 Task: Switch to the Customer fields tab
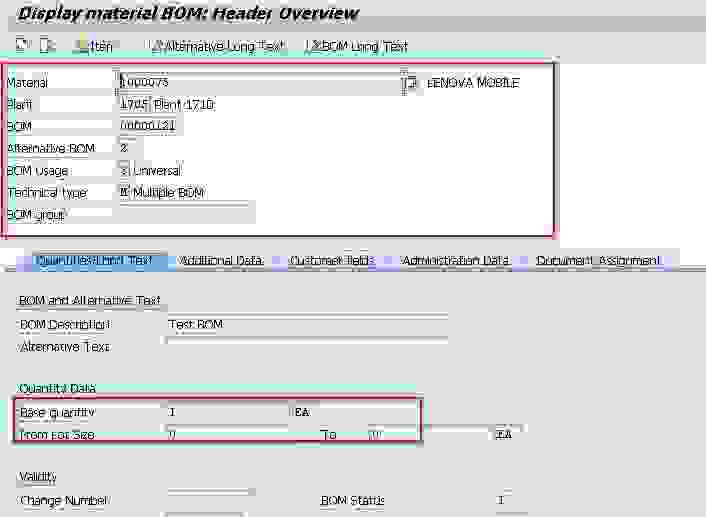coord(331,260)
